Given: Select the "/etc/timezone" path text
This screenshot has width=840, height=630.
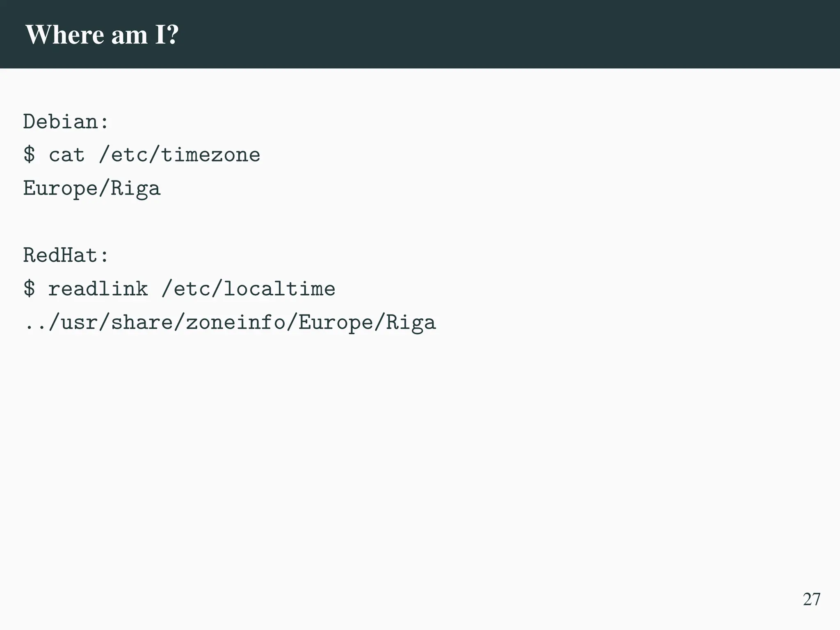Looking at the screenshot, I should 180,155.
